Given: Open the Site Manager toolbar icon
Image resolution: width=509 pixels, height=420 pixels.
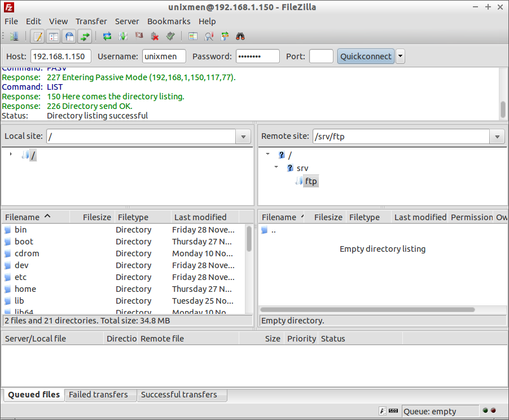Looking at the screenshot, I should coord(14,36).
